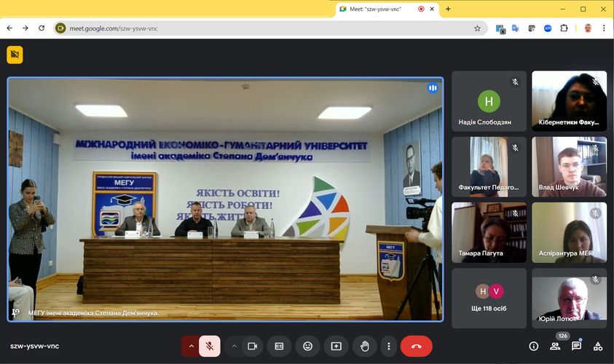Screen dimensions: 614x364
Task: Open Chrome's three-dot menu
Action: coord(604,28)
